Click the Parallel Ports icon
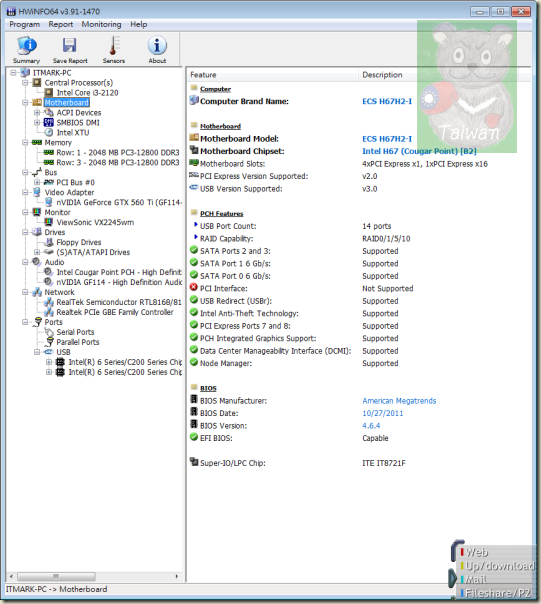The width and height of the screenshot is (541, 604). tap(49, 342)
